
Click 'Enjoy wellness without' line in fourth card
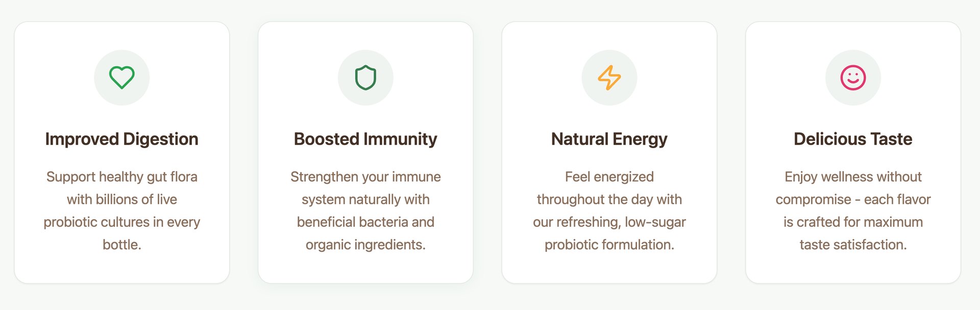[853, 177]
